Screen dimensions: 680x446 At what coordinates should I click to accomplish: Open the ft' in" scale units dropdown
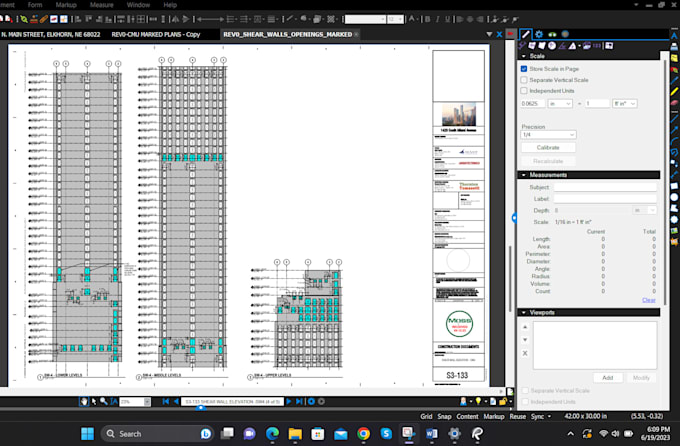pos(624,104)
